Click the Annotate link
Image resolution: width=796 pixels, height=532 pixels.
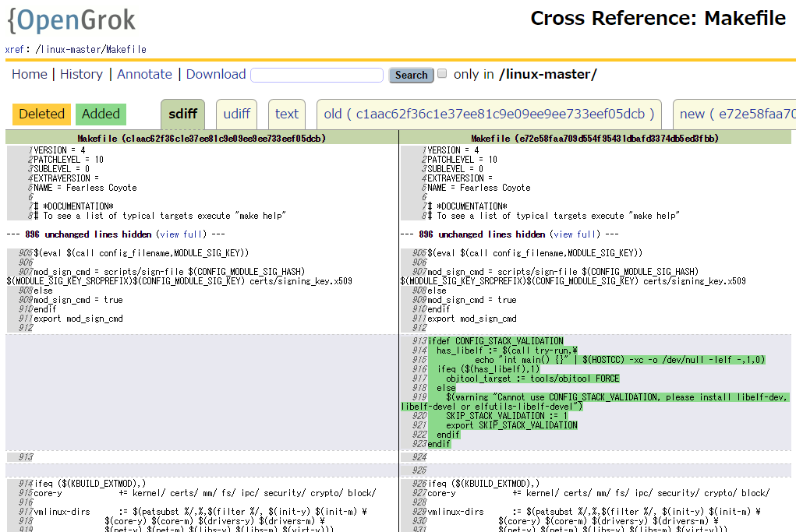(x=144, y=74)
